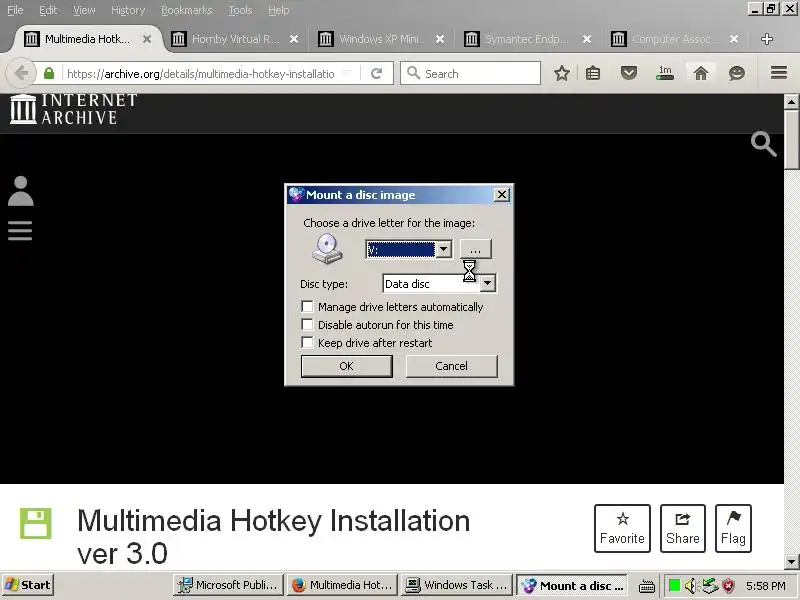Switch to Microsoft Publi taskbar window
Screen dimensions: 800x600
click(x=228, y=585)
